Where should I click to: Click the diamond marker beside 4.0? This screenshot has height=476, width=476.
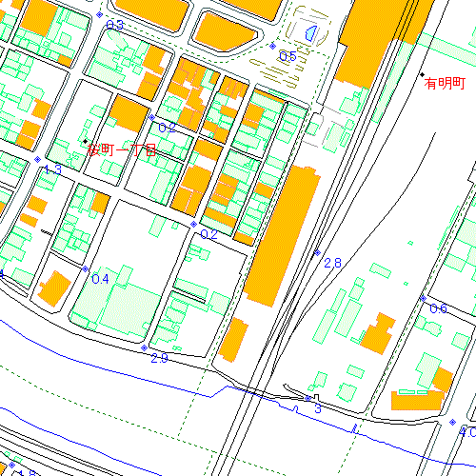pos(453,422)
